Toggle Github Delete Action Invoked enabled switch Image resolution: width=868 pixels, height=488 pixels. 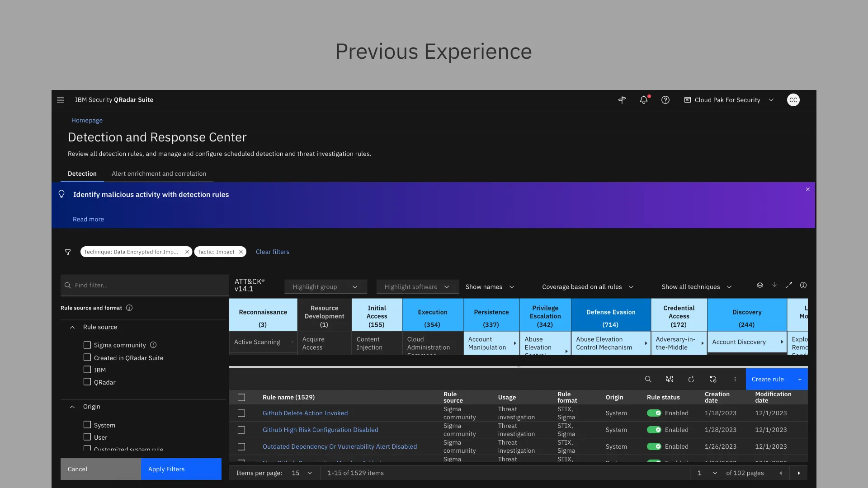pyautogui.click(x=654, y=413)
